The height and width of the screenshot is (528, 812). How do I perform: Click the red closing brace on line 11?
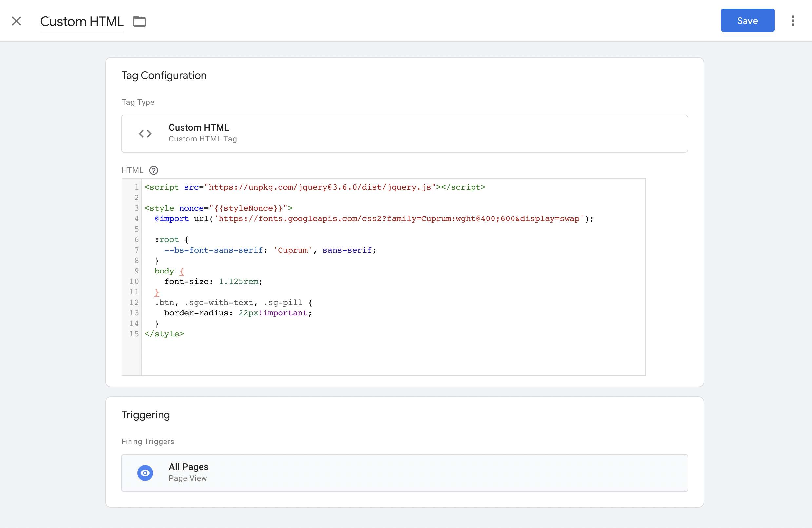157,292
